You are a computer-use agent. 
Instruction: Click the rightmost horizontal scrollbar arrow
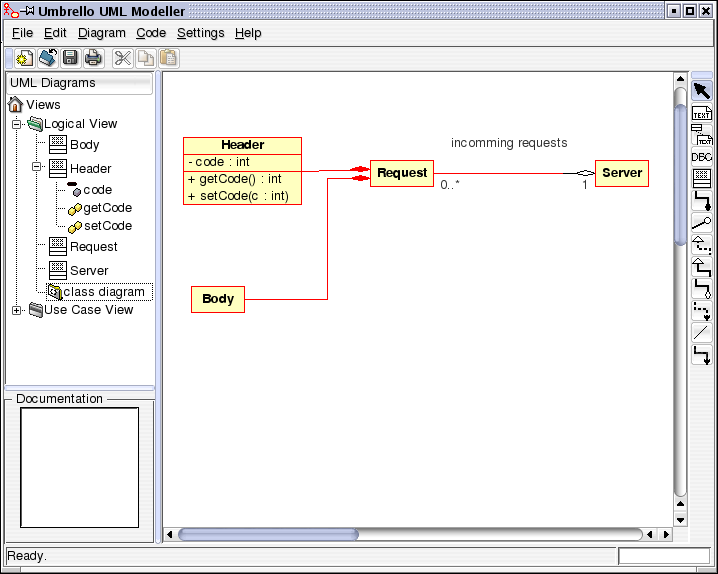(666, 534)
